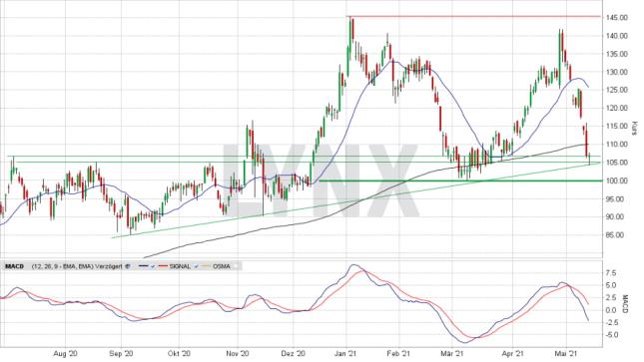The height and width of the screenshot is (362, 644).
Task: Click the Kurs axis title
Action: (x=635, y=128)
